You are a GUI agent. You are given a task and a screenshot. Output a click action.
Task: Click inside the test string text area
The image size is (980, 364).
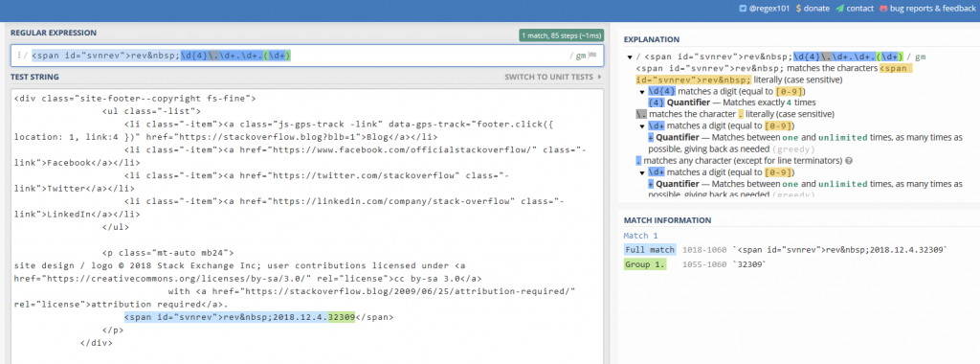tap(307, 225)
